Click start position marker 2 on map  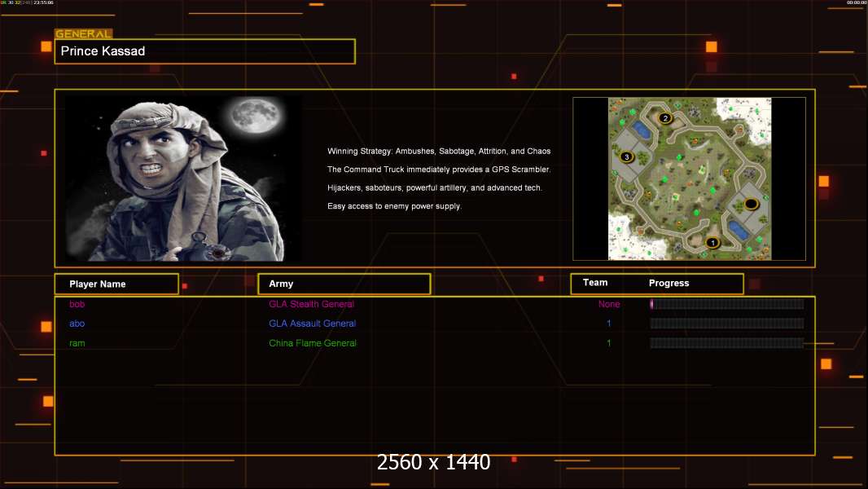pyautogui.click(x=665, y=118)
